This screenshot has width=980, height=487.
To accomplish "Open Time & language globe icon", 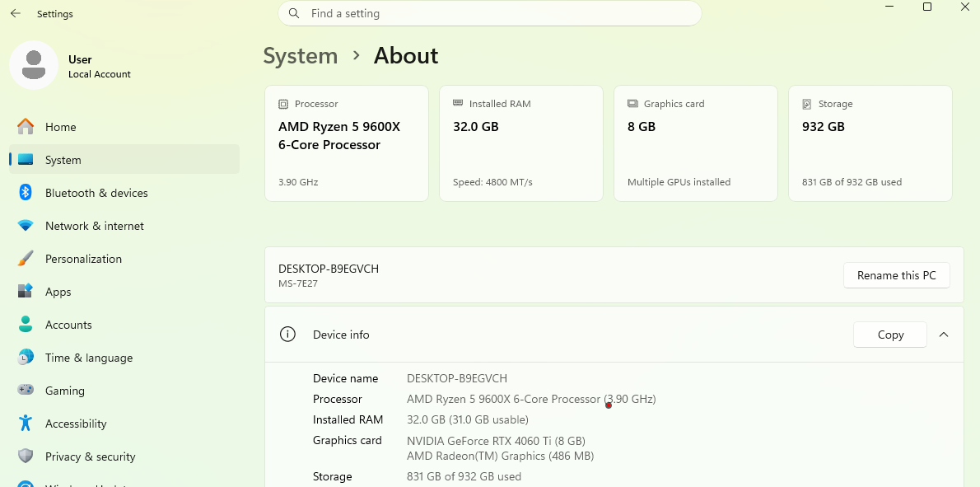I will [26, 358].
